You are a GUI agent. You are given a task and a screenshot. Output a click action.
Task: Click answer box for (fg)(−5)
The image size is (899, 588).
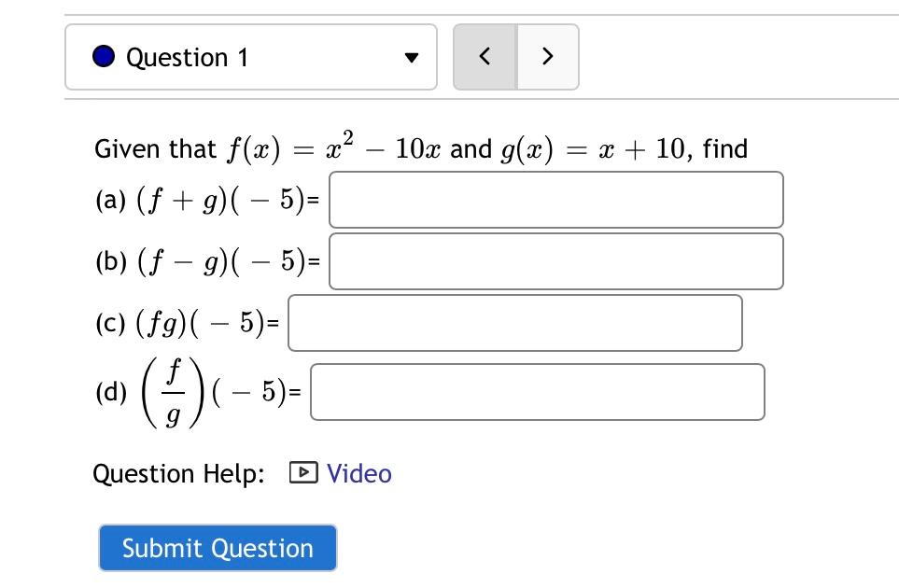point(513,322)
